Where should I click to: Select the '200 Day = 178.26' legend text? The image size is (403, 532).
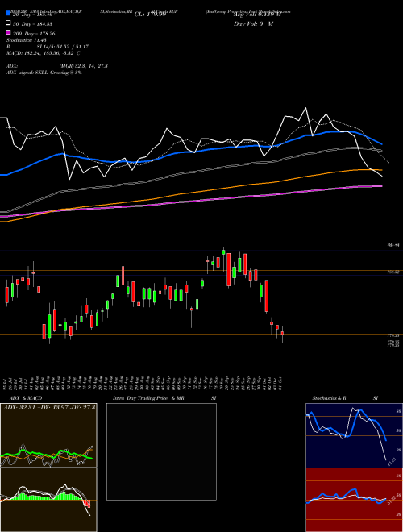click(x=35, y=34)
